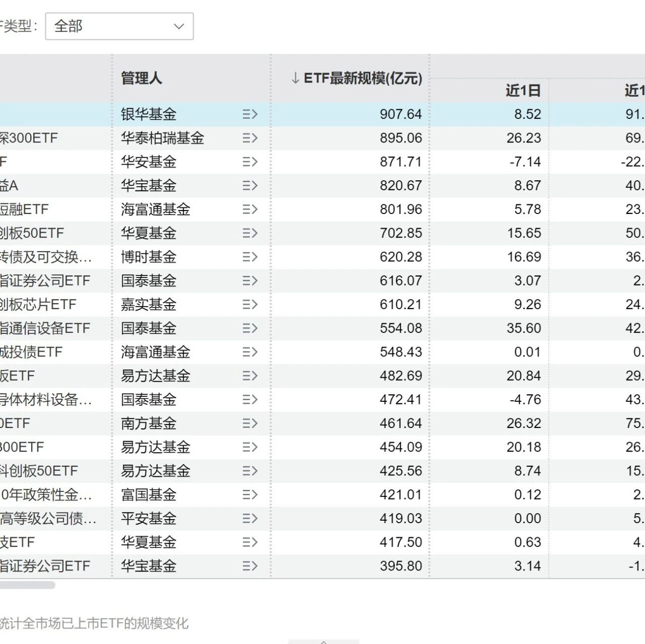Click 华夏基金 in the 702.85 row

[149, 233]
